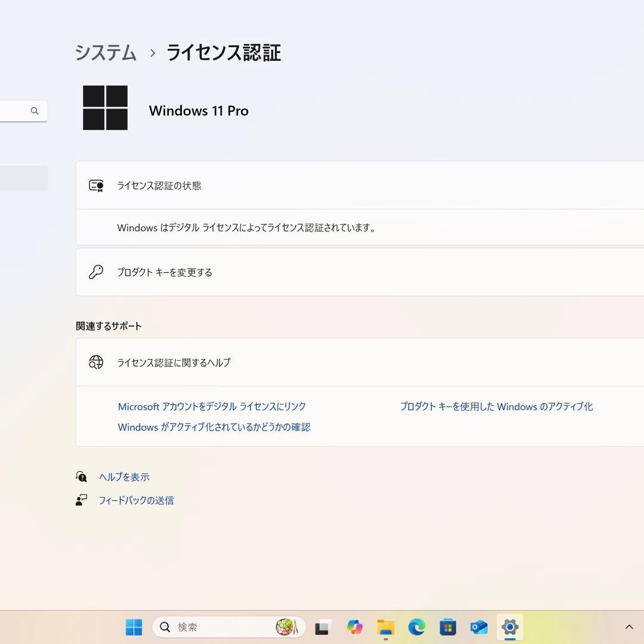644x644 pixels.
Task: Click the key icon next to プロダクト キーを変更する
Action: click(96, 272)
